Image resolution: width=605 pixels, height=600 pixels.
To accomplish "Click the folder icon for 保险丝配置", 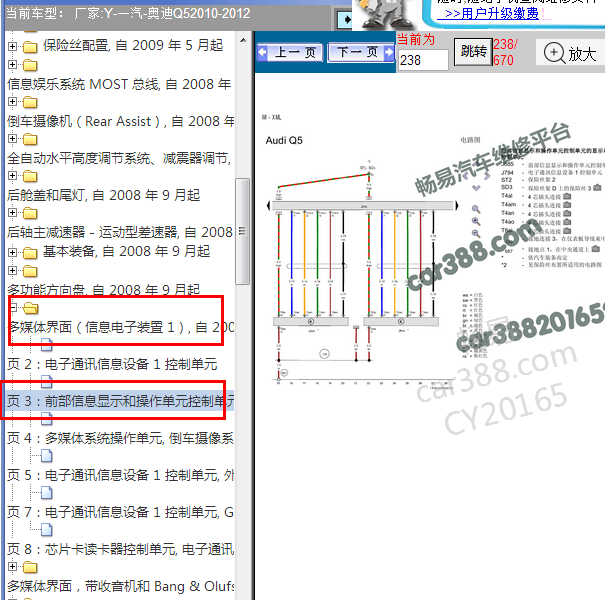I will click(30, 47).
